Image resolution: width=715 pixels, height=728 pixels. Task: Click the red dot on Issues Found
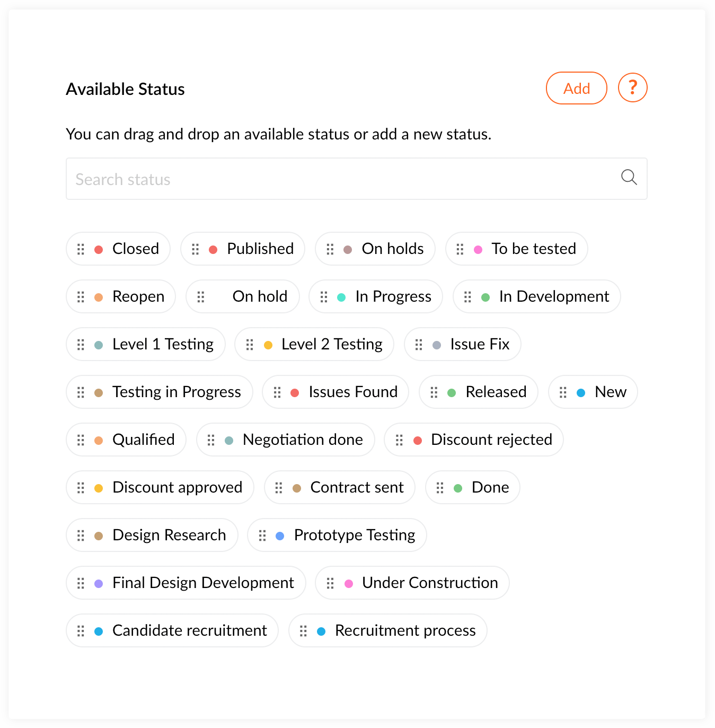click(295, 393)
